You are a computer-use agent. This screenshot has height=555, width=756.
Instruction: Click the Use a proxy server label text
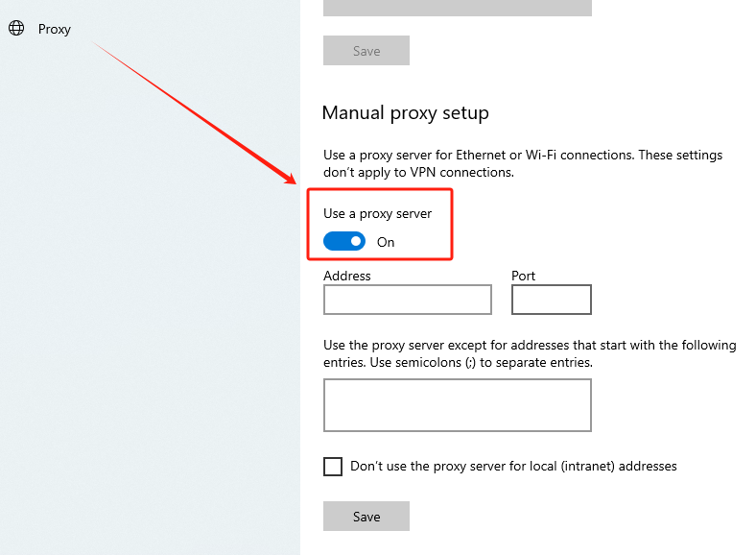(377, 213)
